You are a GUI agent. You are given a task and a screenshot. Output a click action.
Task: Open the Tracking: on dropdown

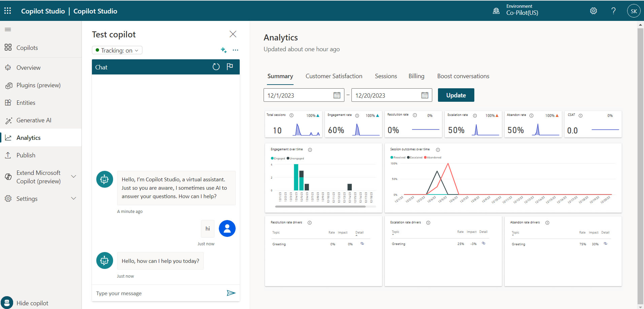(x=117, y=50)
